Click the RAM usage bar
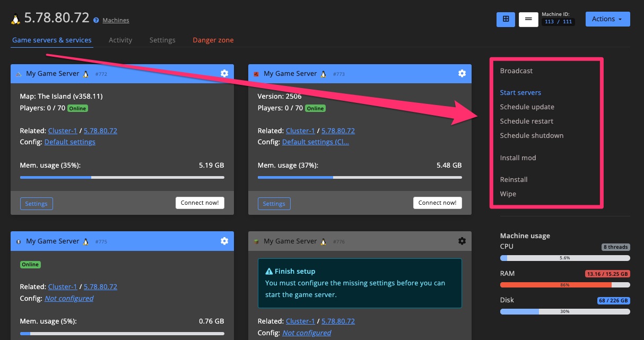Screen dimensions: 644x340 pos(565,285)
